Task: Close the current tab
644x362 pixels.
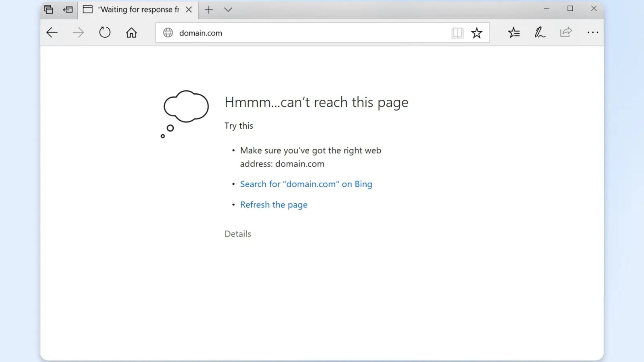Action: (x=189, y=10)
